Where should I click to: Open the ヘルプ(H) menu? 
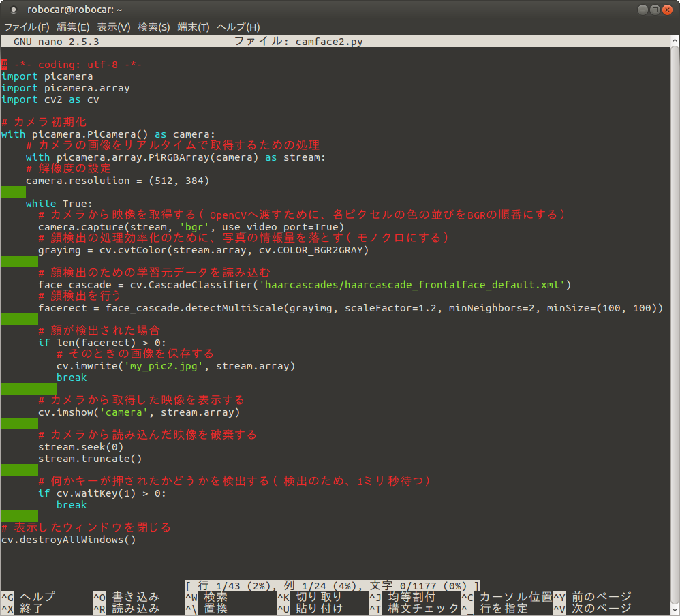click(x=238, y=27)
